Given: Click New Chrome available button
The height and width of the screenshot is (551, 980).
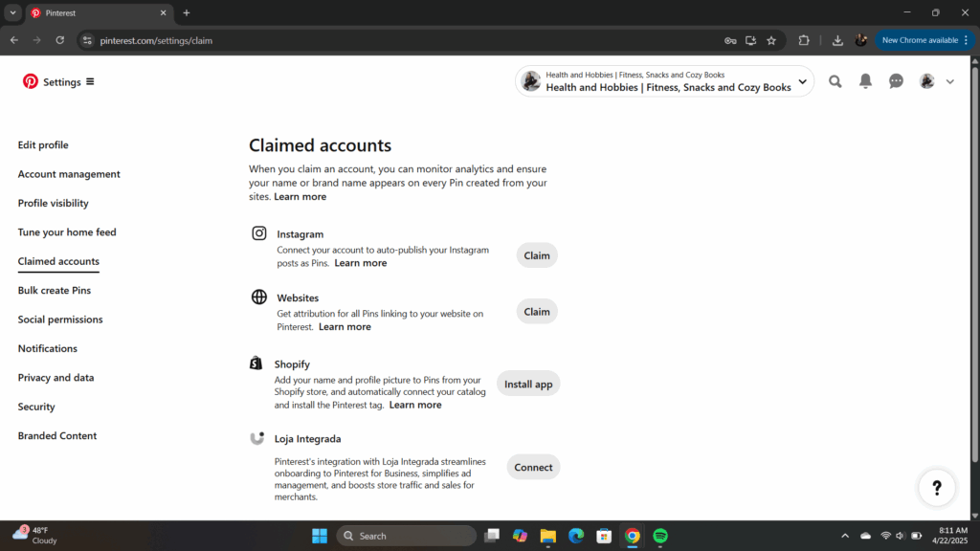Looking at the screenshot, I should (925, 40).
